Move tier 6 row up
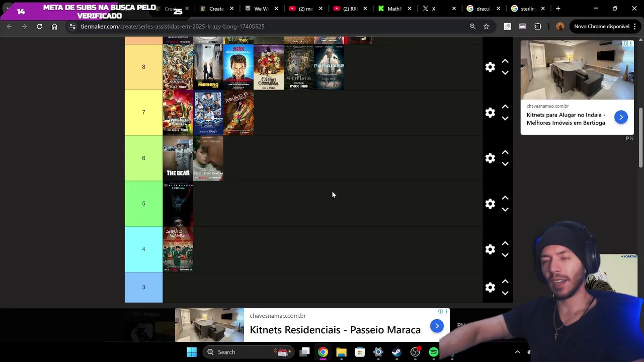644x362 pixels. (x=505, y=152)
